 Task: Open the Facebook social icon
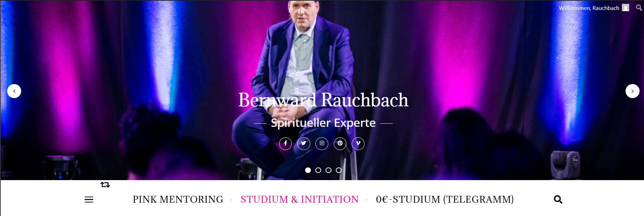click(285, 144)
